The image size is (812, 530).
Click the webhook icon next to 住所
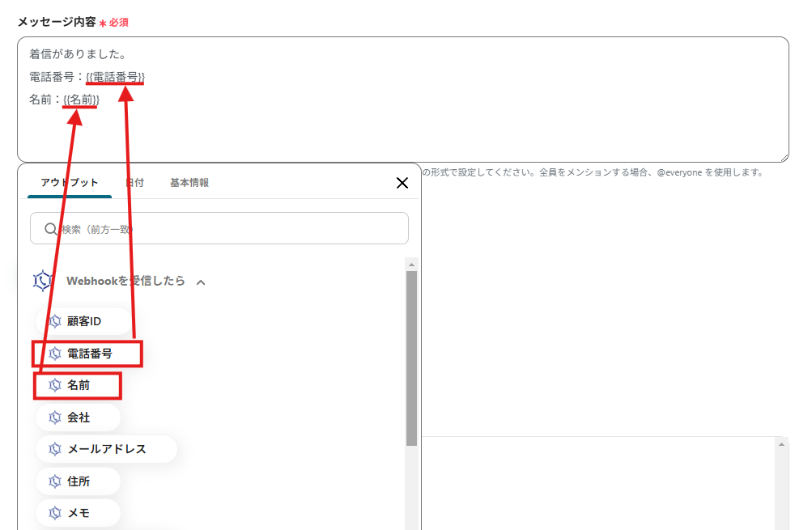pyautogui.click(x=55, y=481)
